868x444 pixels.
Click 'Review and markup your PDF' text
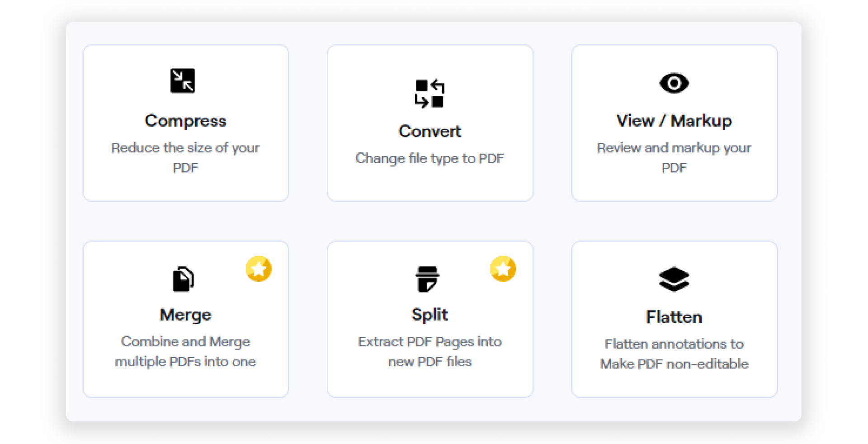point(674,157)
